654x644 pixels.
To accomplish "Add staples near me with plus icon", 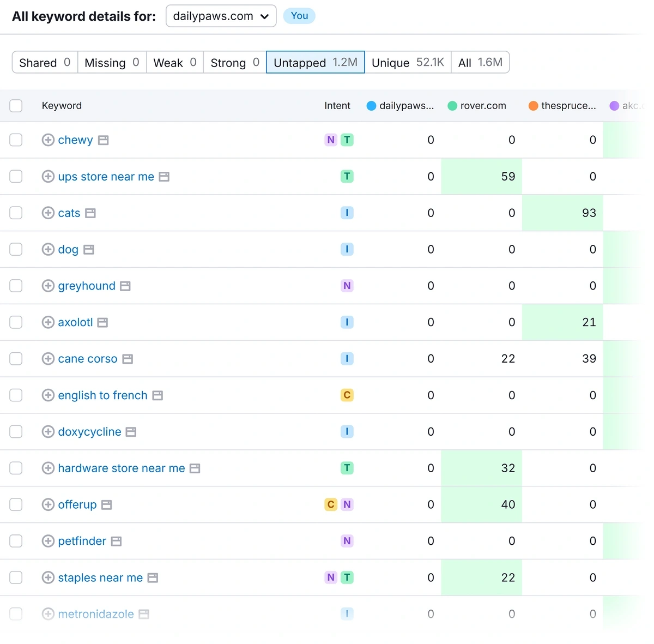I will 48,577.
